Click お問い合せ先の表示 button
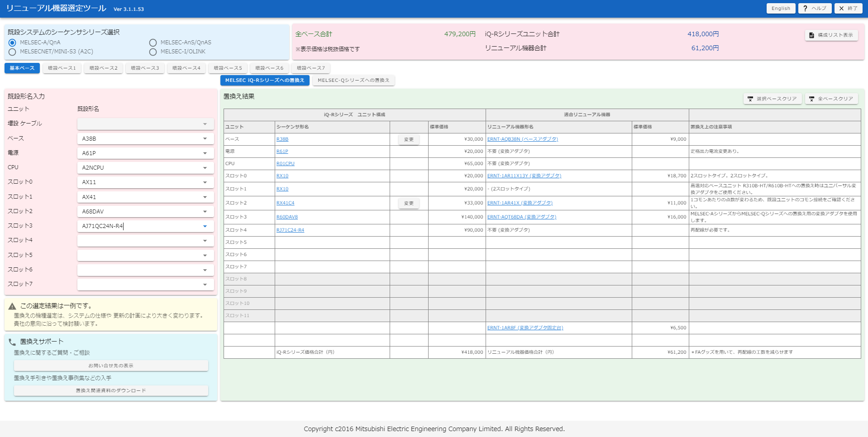868x437 pixels. click(x=111, y=366)
